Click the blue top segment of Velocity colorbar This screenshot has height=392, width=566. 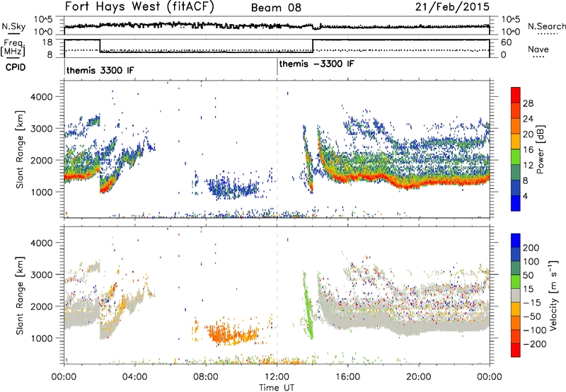pyautogui.click(x=516, y=241)
